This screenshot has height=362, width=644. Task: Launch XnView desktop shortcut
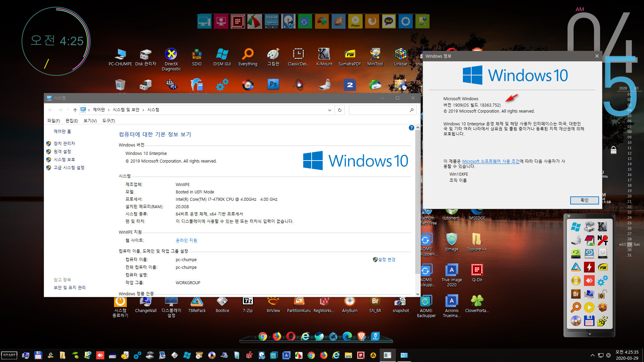273,305
